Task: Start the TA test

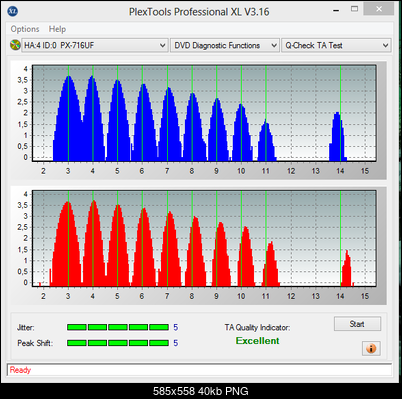Action: pos(357,324)
